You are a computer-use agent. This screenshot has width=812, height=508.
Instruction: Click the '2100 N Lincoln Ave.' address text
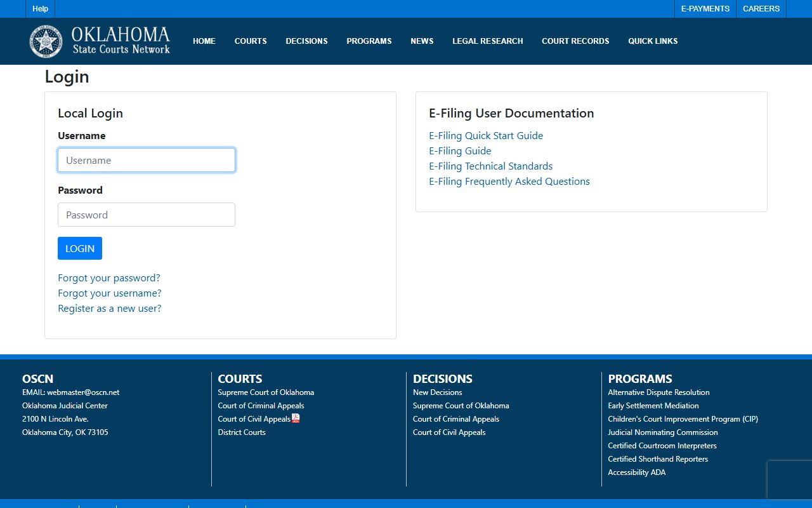pos(55,419)
